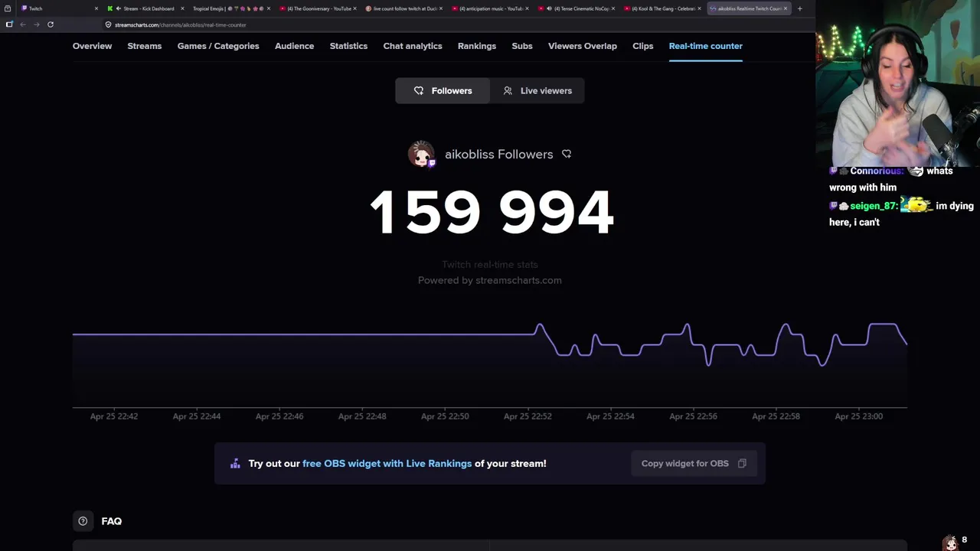
Task: Open the Audience tab
Action: 294,46
